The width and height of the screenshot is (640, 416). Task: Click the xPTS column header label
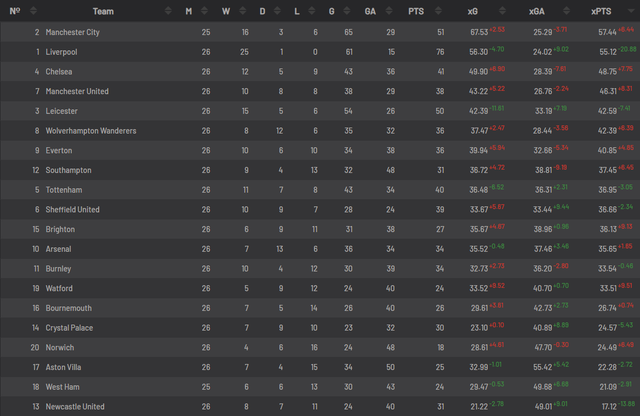601,11
